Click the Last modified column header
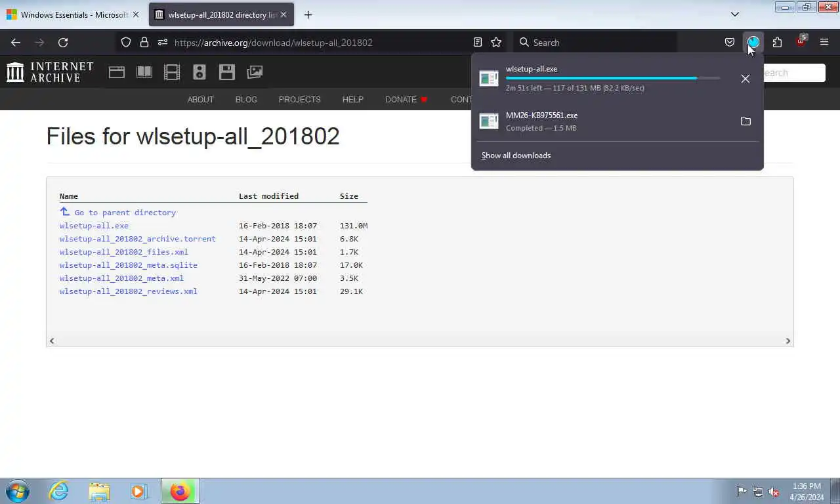The height and width of the screenshot is (504, 840). 268,196
